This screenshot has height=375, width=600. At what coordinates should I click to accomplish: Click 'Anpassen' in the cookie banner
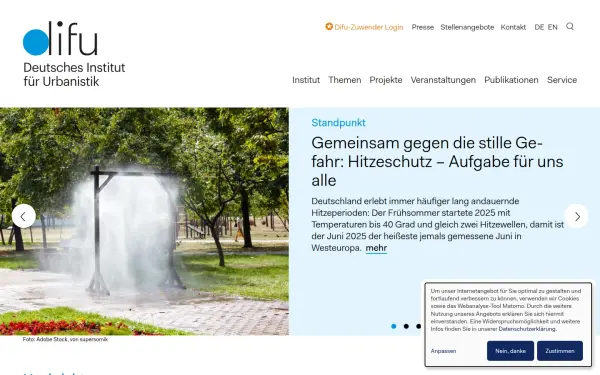[x=443, y=351]
